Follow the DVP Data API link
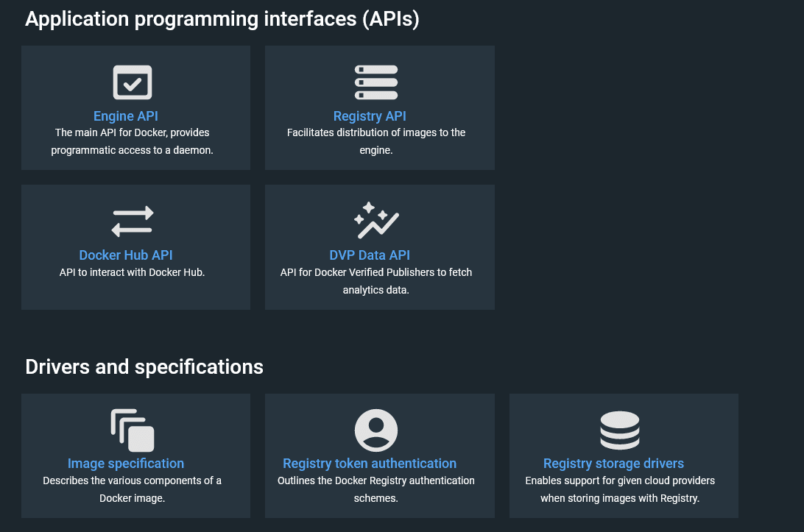The image size is (804, 532). (370, 255)
